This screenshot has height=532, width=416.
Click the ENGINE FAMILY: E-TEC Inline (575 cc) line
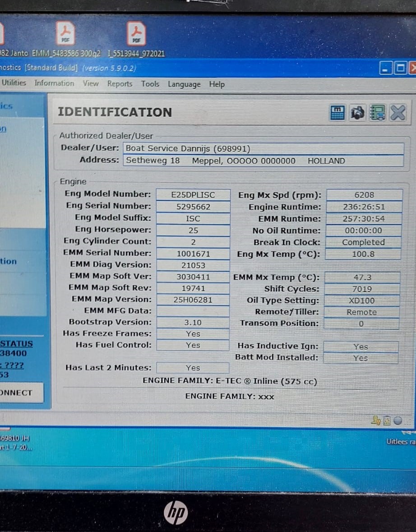(x=230, y=381)
